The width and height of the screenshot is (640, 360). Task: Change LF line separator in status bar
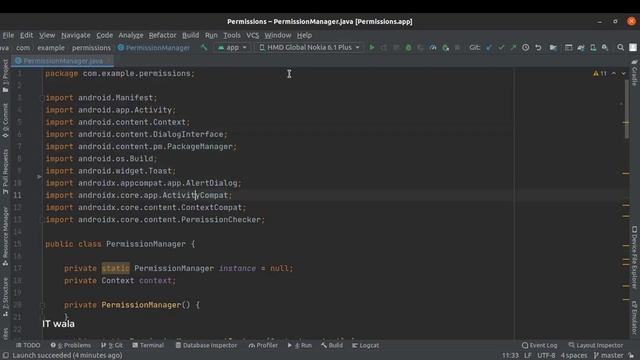(x=528, y=356)
